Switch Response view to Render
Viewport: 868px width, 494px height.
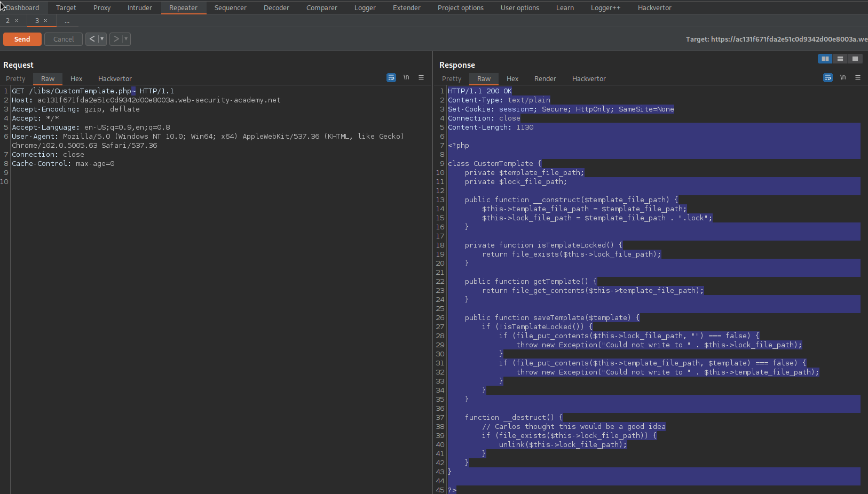545,78
